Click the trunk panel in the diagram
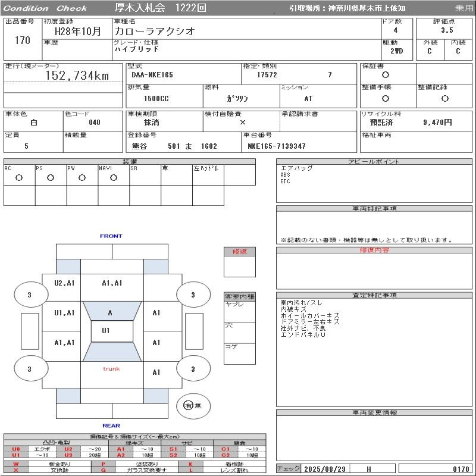Screen dimensions: 476x476 click(112, 375)
